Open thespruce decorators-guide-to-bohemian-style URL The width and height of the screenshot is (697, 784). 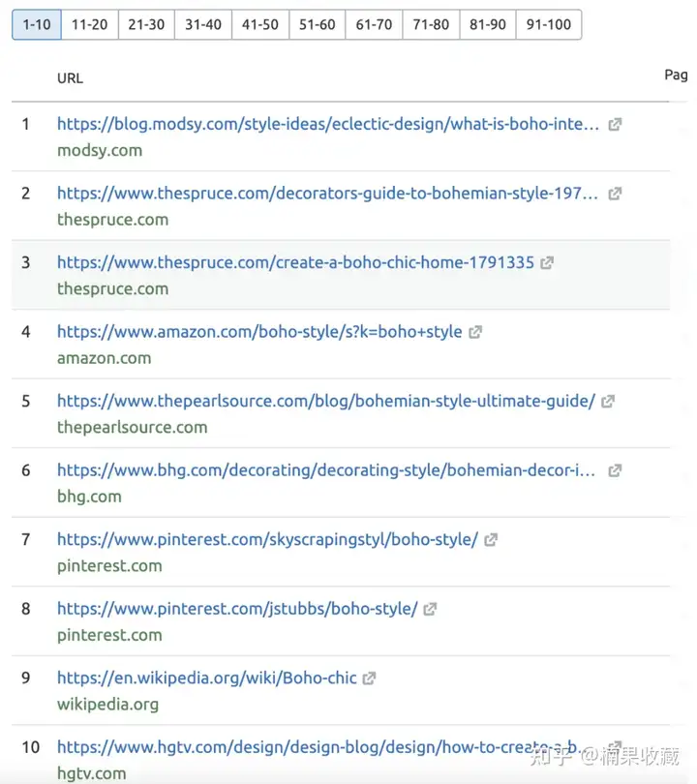(327, 194)
